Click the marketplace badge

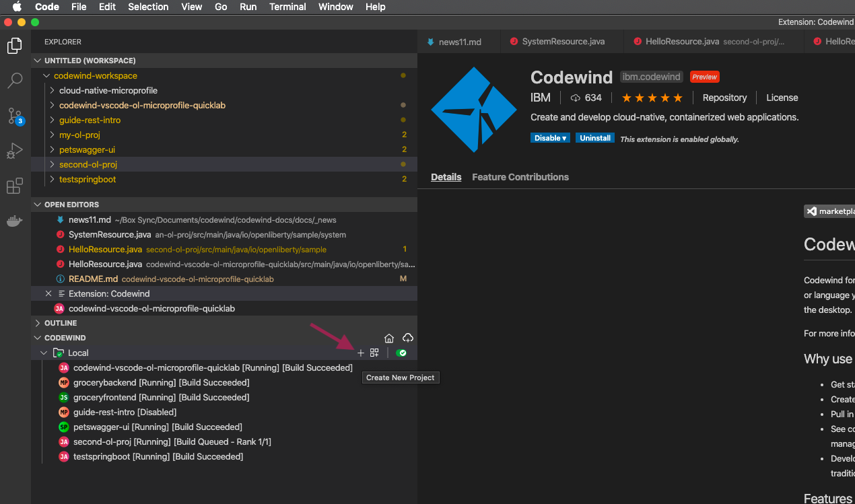click(829, 211)
